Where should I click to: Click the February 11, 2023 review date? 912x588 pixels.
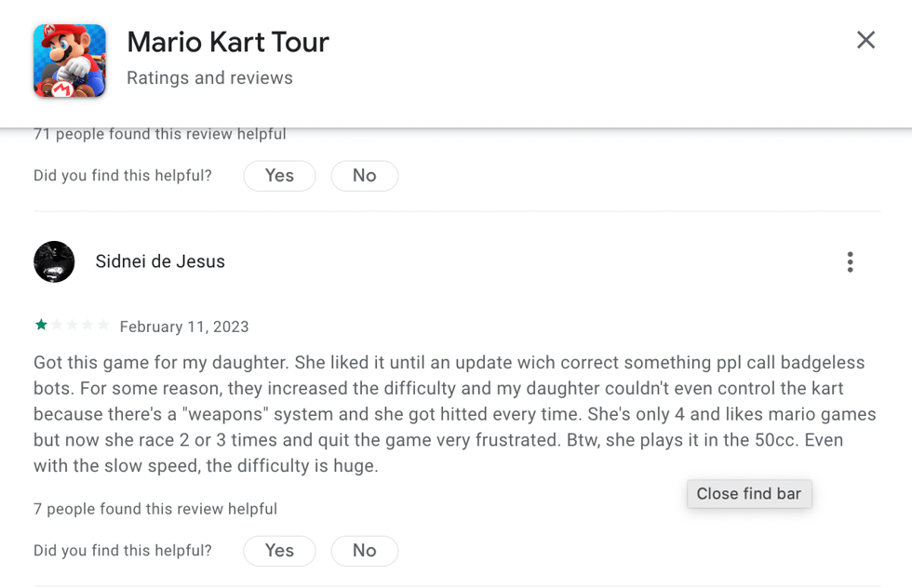184,327
